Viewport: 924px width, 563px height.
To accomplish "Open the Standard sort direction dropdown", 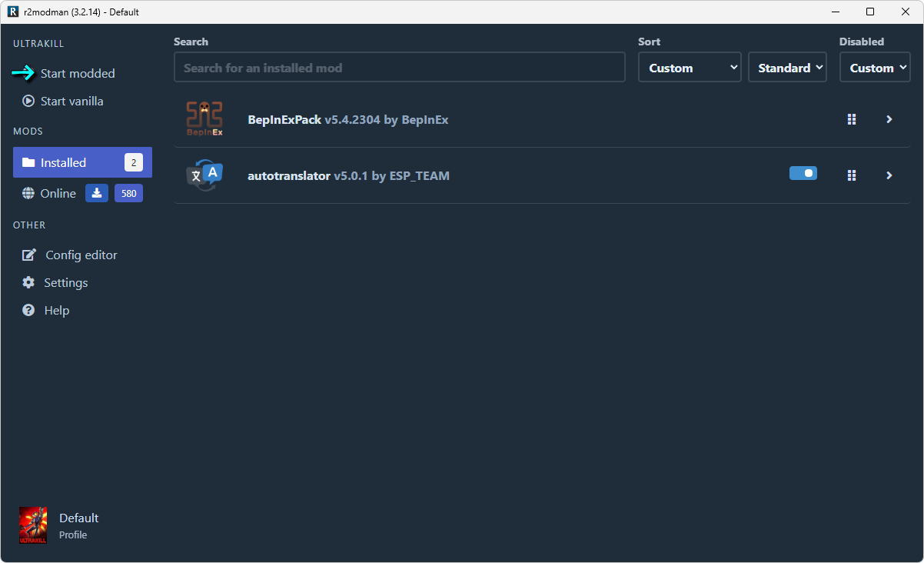I will pos(787,68).
